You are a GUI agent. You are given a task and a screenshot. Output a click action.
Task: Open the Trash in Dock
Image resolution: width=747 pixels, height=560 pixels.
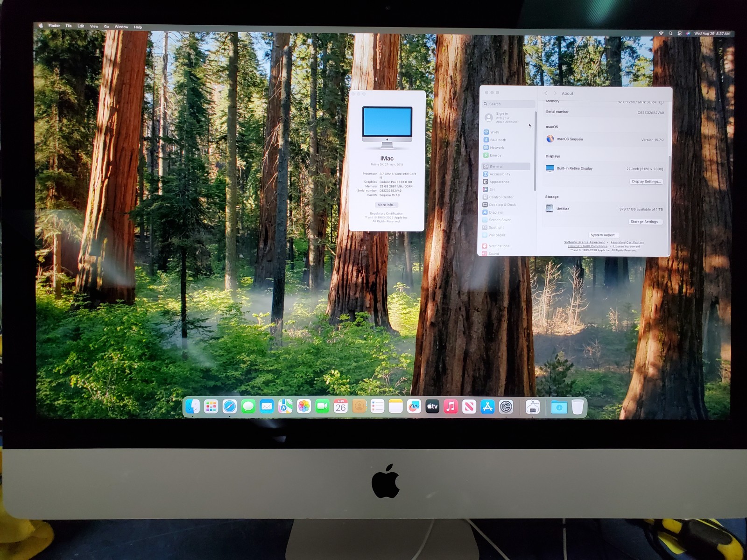click(x=578, y=406)
